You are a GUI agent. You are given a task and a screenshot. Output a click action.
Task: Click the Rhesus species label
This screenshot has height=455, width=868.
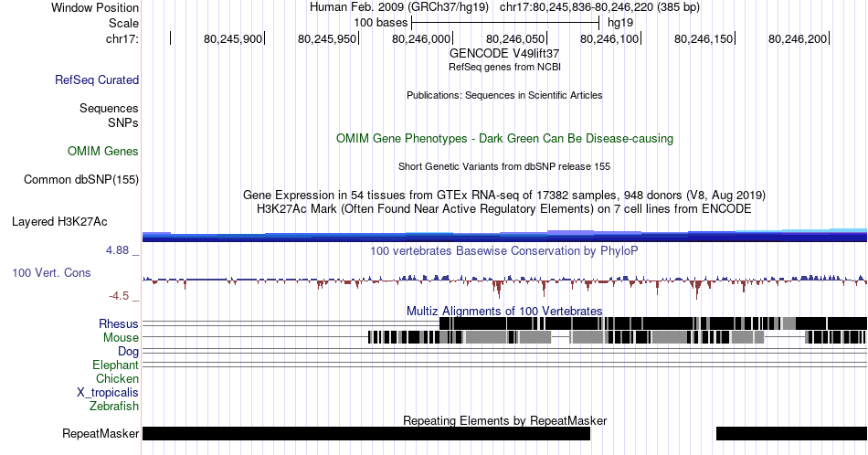coord(119,323)
